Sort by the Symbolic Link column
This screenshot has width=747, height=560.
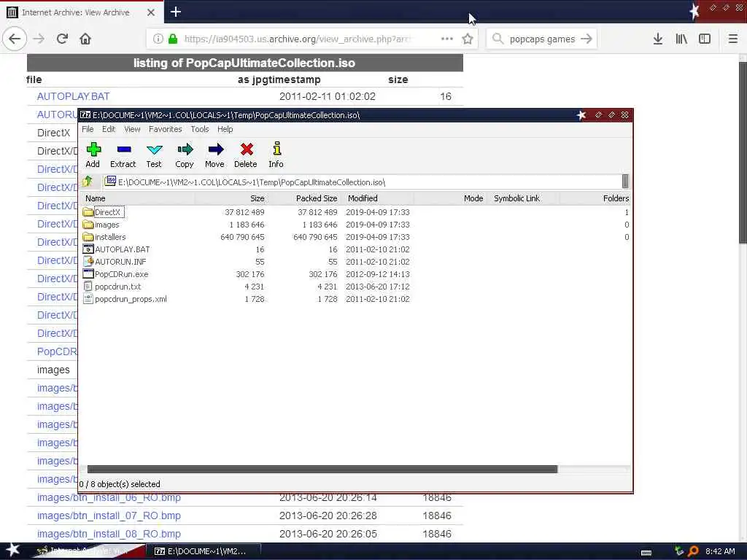522,198
